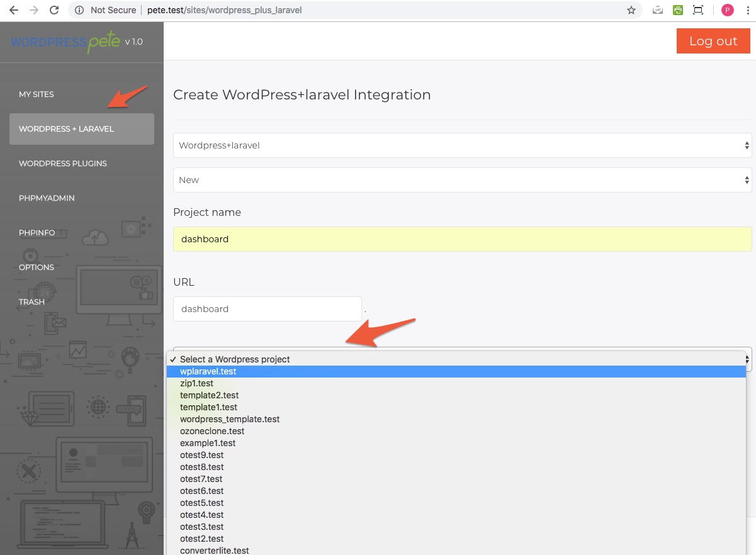
Task: Click the URL dashboard input field
Action: click(x=268, y=309)
